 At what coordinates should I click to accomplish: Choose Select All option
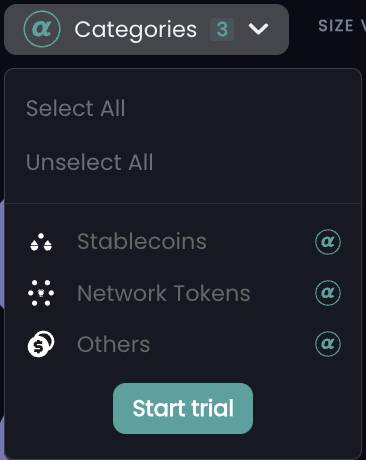click(76, 108)
